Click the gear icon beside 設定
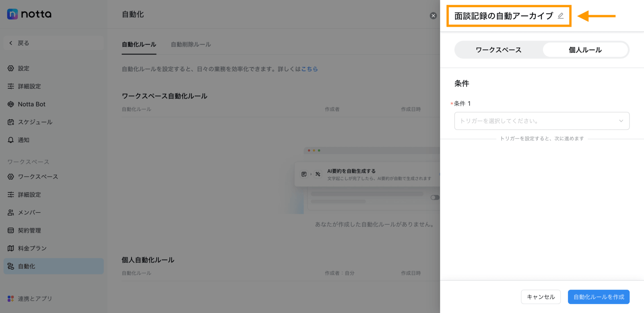 pos(11,68)
